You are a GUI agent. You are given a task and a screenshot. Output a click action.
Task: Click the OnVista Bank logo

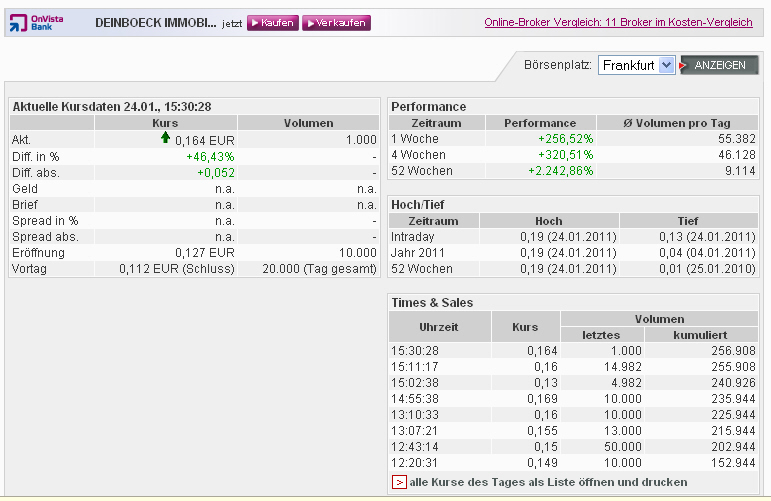tap(38, 22)
